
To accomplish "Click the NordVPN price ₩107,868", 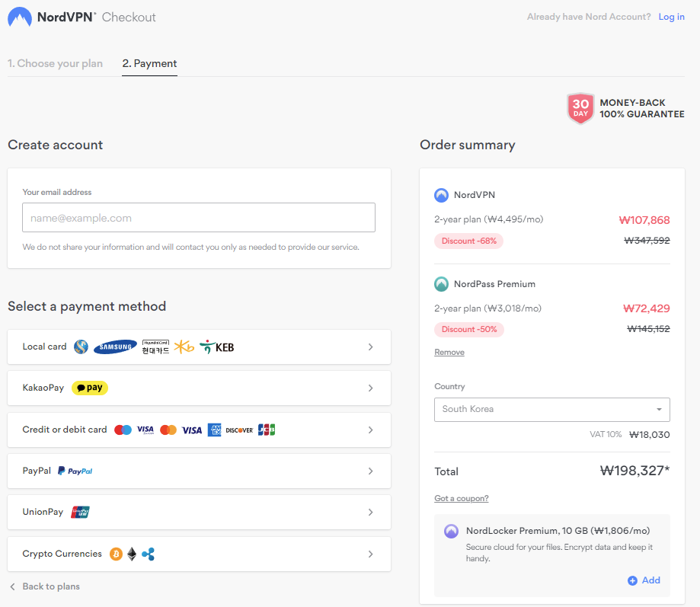I will 644,220.
